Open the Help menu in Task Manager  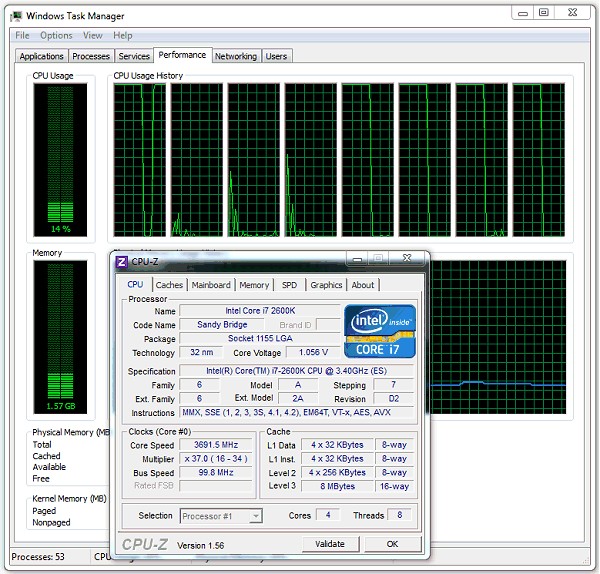123,36
